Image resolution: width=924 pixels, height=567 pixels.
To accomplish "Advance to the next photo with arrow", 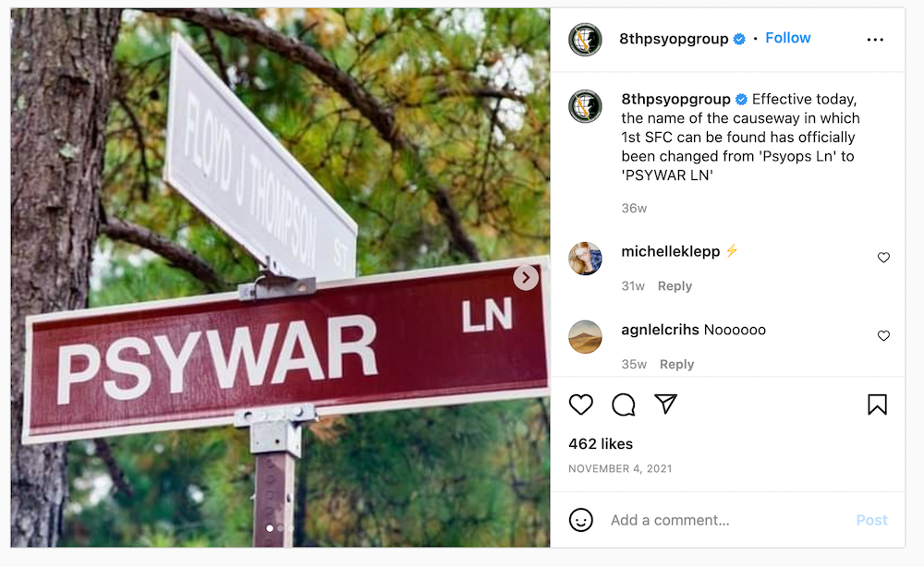I will tap(526, 277).
